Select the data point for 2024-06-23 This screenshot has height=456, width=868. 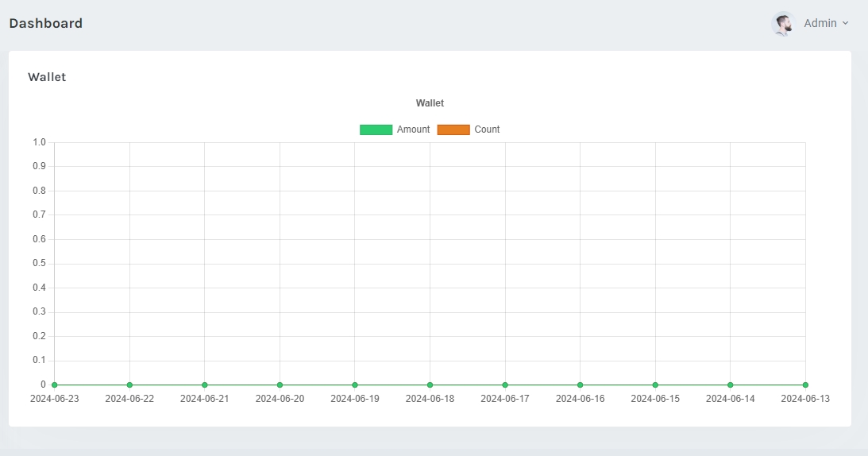(55, 385)
